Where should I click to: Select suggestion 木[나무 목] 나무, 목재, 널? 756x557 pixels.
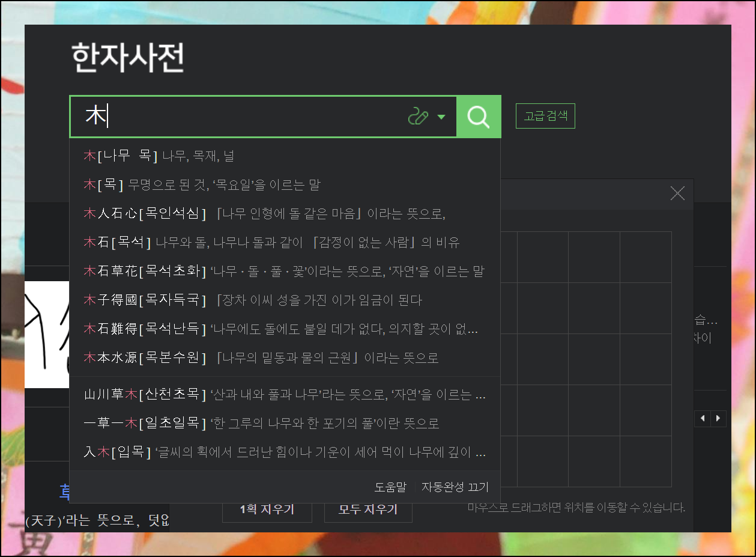pyautogui.click(x=285, y=156)
